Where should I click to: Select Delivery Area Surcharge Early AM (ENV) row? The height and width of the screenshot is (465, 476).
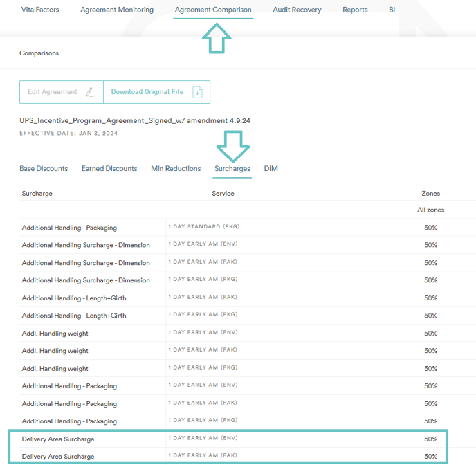[248, 439]
